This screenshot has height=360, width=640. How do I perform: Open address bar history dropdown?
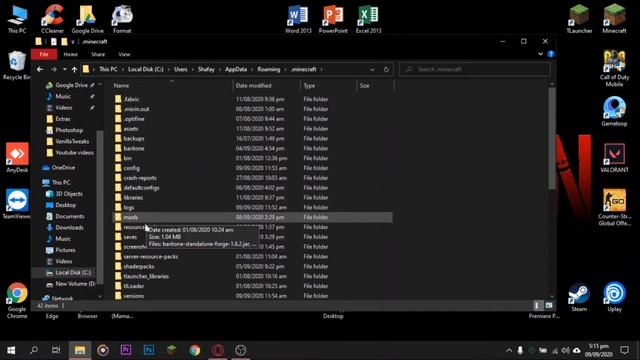point(372,69)
